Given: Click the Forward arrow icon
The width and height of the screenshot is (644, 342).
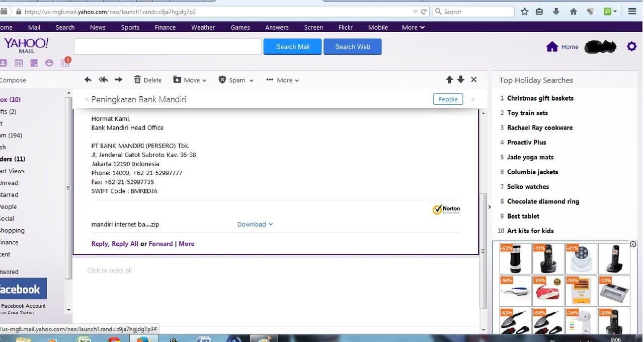Looking at the screenshot, I should point(119,80).
